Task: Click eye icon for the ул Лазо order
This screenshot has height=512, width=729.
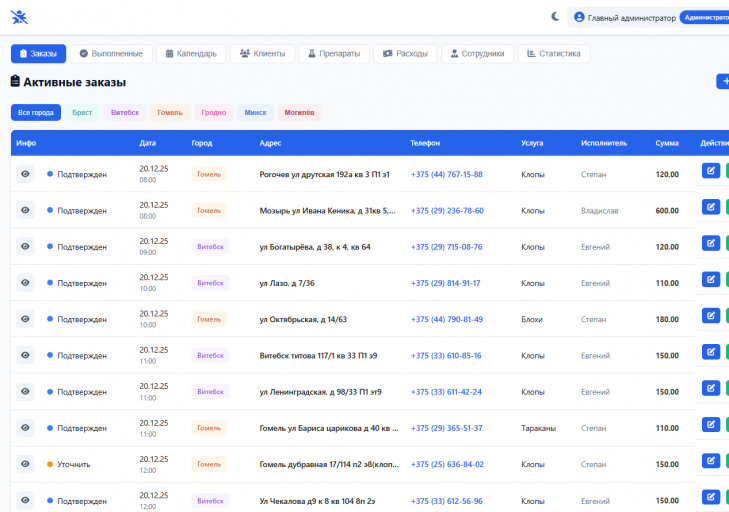Action: 25,283
